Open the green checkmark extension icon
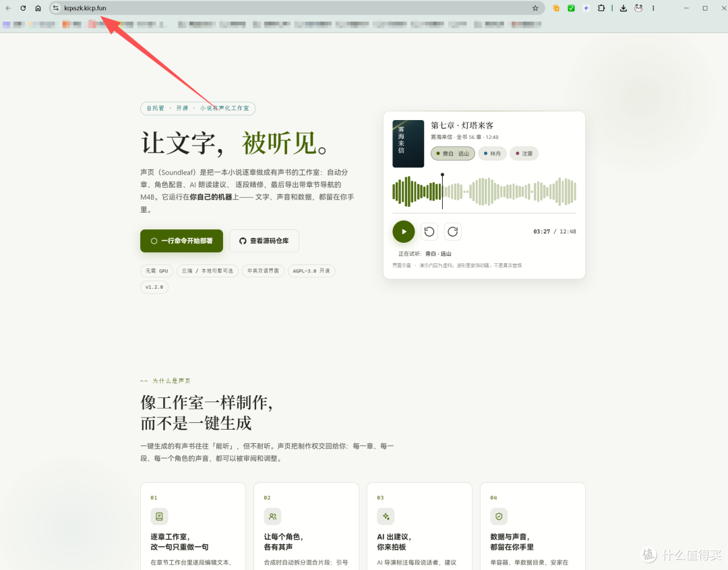The height and width of the screenshot is (570, 728). tap(571, 8)
